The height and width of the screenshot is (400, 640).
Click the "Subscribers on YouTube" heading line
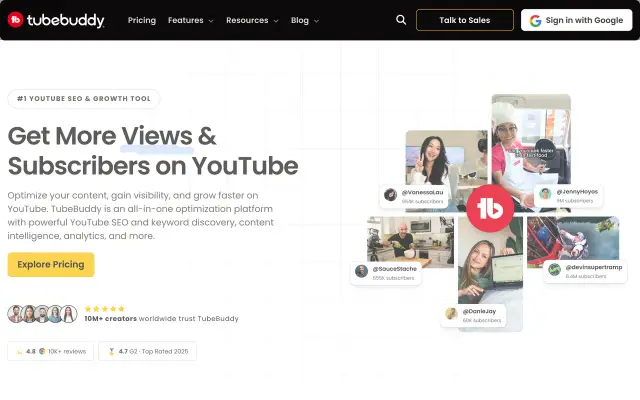pyautogui.click(x=153, y=167)
